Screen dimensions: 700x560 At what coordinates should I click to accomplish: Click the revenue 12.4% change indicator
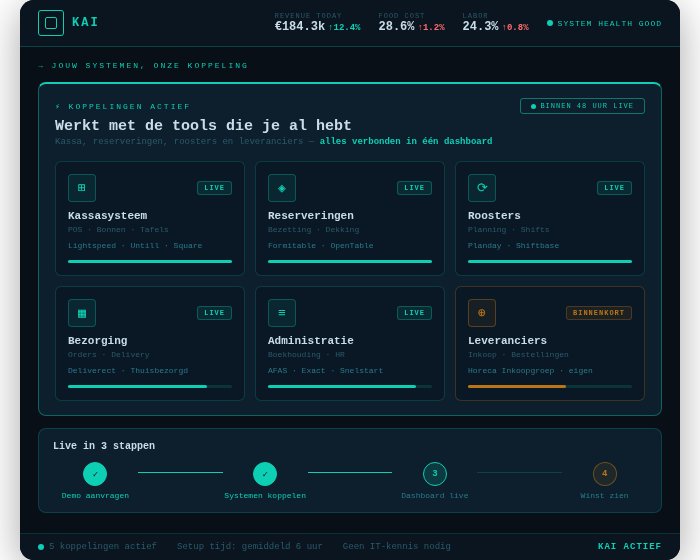click(344, 27)
